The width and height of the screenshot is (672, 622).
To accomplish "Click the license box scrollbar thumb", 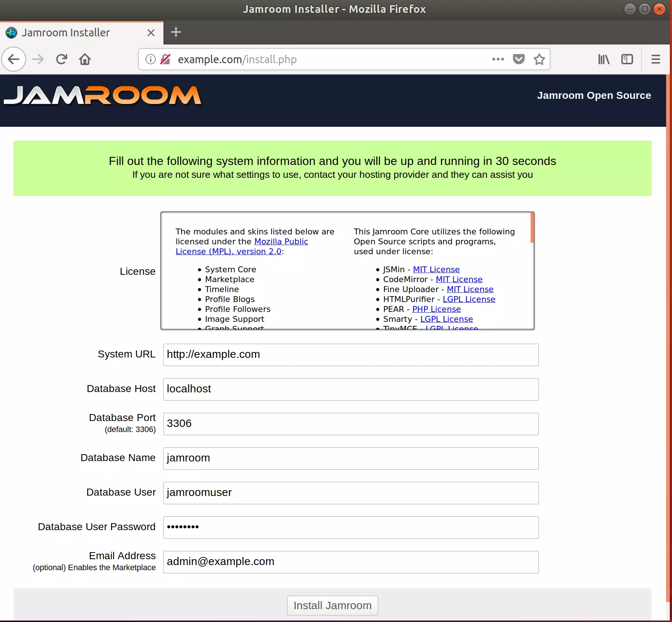I will click(532, 228).
